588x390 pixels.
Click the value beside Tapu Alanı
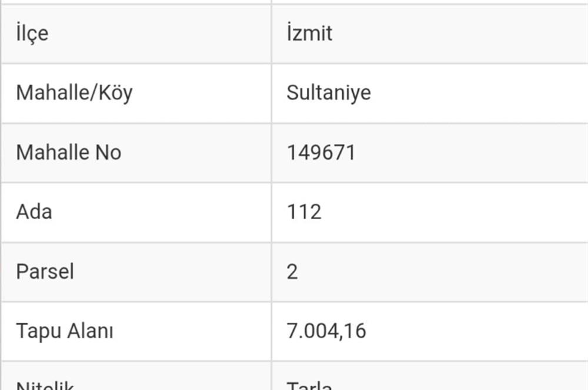click(326, 331)
